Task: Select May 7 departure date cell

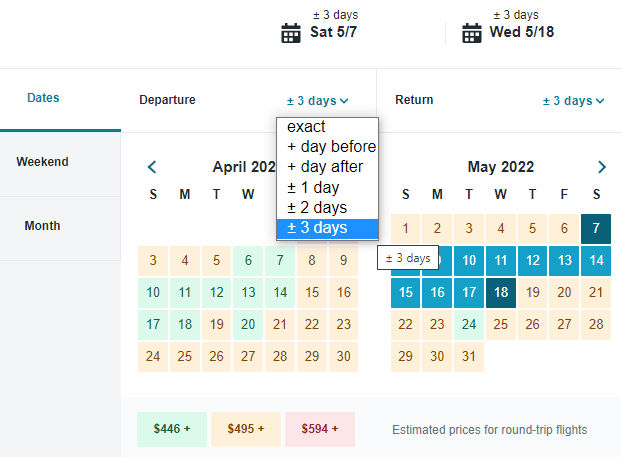Action: pos(596,228)
